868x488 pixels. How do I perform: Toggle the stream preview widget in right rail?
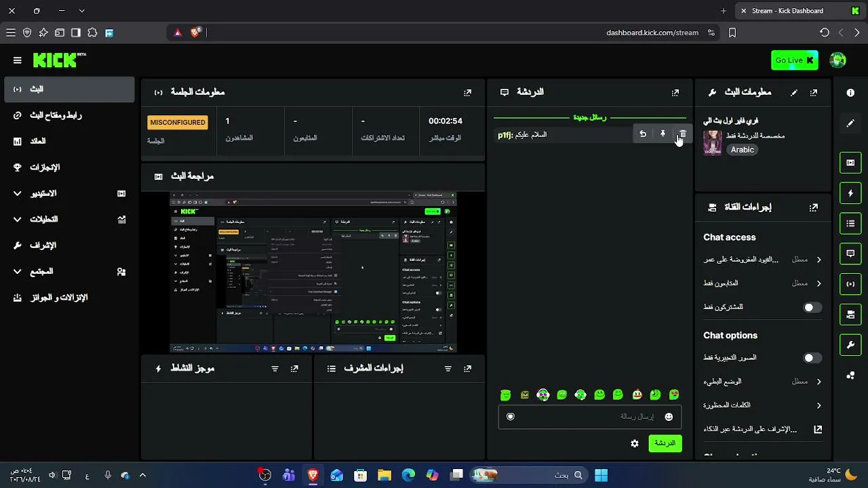850,163
